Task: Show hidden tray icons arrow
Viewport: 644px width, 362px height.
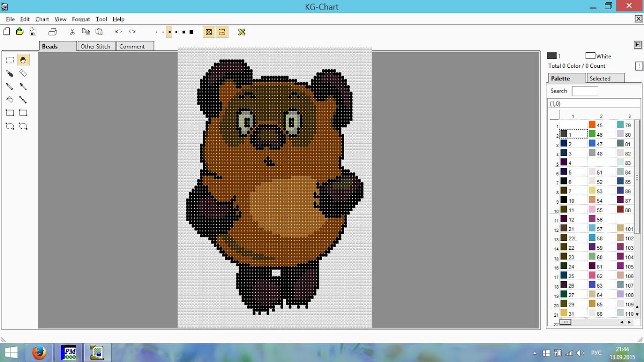Action: (x=535, y=353)
